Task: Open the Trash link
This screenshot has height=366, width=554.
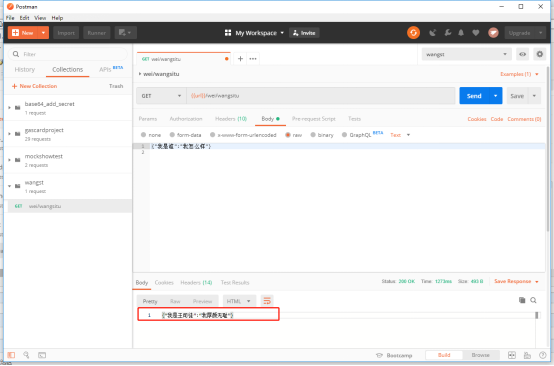Action: click(x=116, y=86)
